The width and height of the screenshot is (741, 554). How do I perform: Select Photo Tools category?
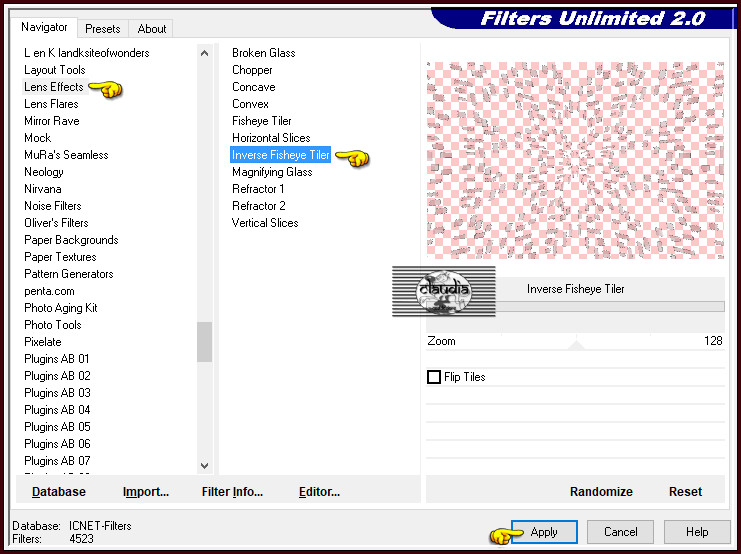coord(52,325)
